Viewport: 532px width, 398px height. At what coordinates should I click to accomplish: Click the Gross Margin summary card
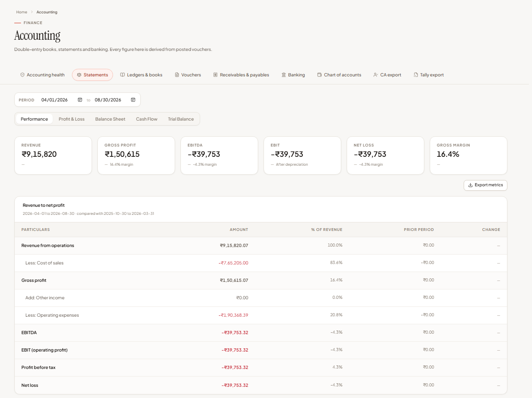(469, 155)
